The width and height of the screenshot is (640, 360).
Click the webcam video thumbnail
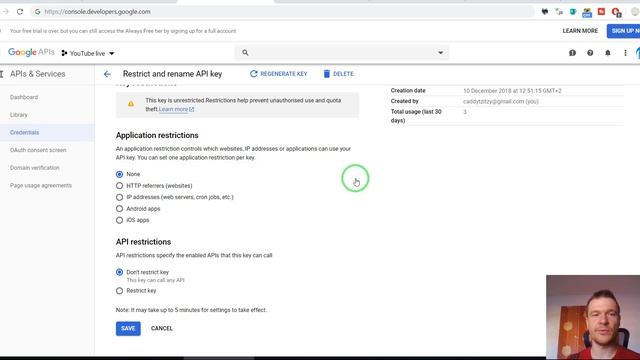593,317
